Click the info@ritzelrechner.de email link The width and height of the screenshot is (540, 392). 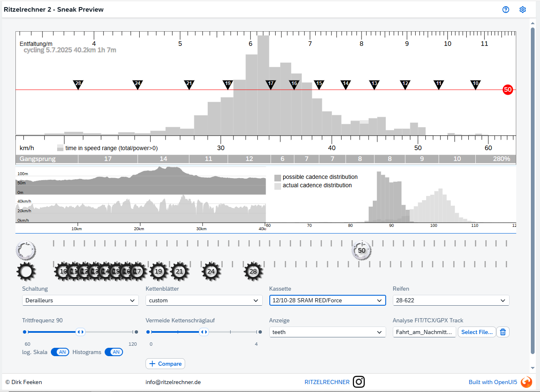173,382
